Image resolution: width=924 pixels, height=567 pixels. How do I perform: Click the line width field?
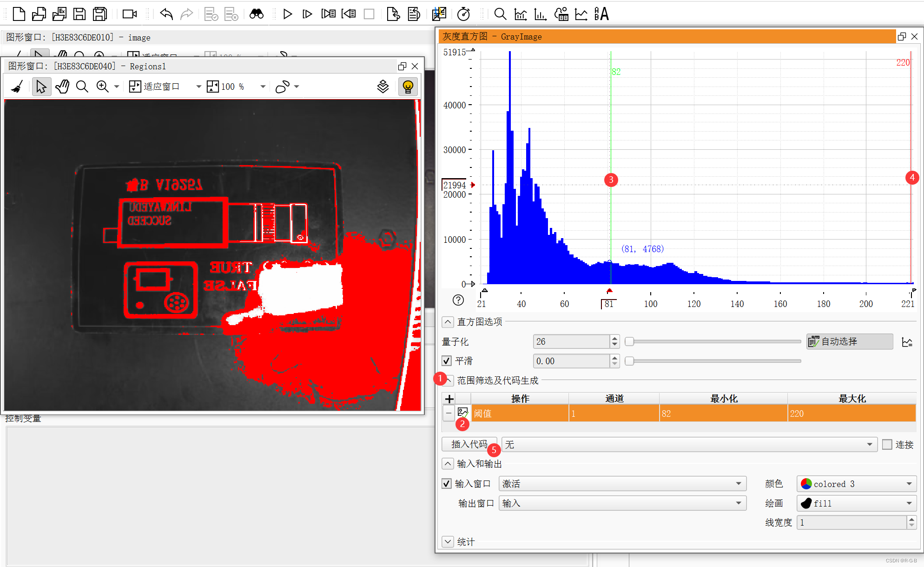click(x=851, y=522)
